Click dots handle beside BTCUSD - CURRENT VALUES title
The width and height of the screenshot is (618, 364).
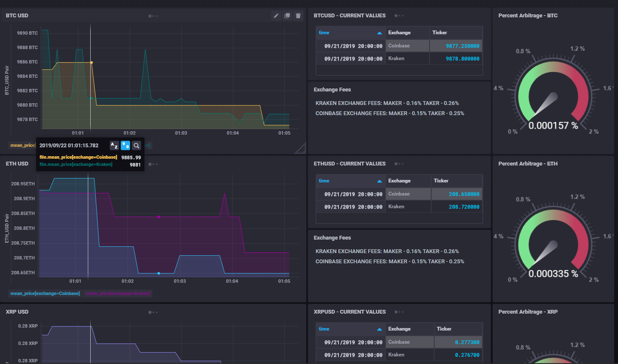tap(399, 16)
